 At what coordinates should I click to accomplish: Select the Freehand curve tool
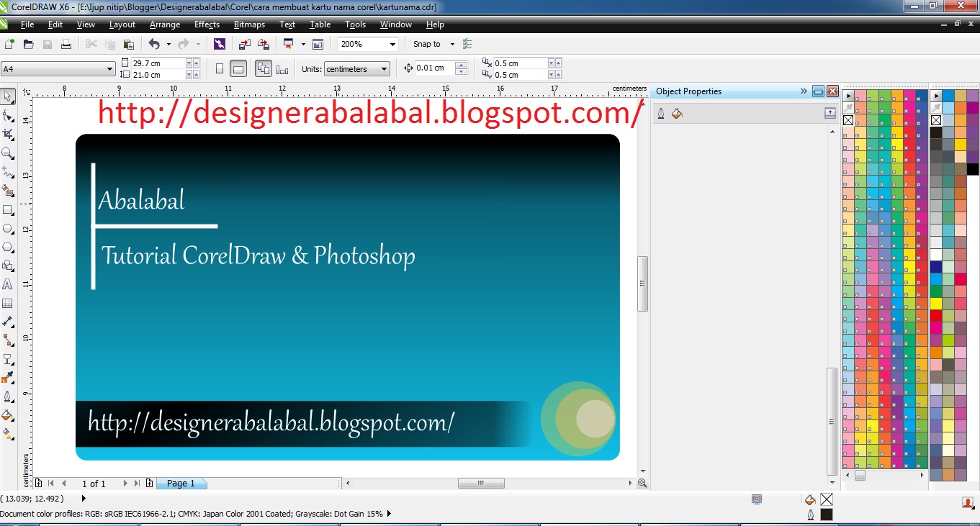[x=8, y=172]
